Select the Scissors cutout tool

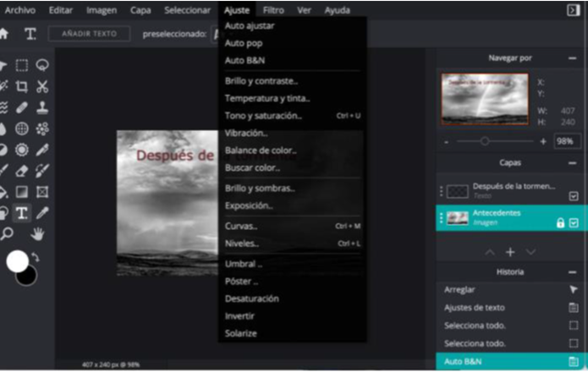pos(42,86)
